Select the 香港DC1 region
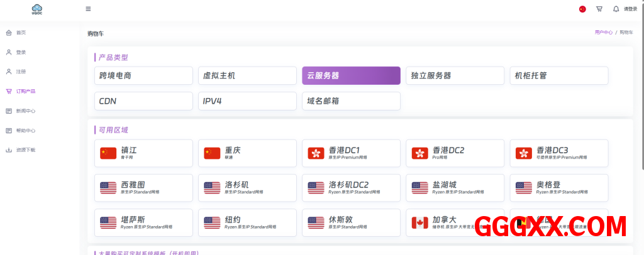The height and width of the screenshot is (255, 644). click(x=351, y=153)
